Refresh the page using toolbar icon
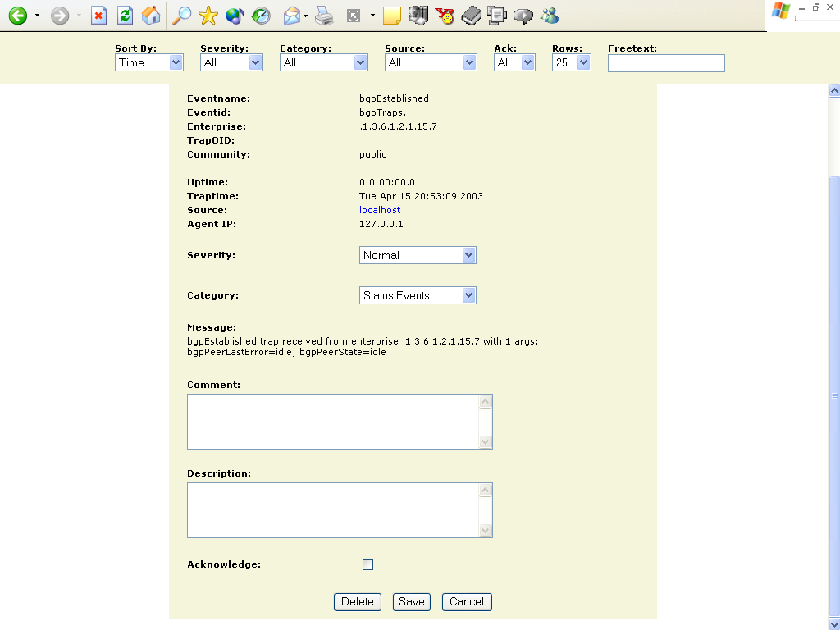Image resolution: width=840 pixels, height=630 pixels. point(125,16)
